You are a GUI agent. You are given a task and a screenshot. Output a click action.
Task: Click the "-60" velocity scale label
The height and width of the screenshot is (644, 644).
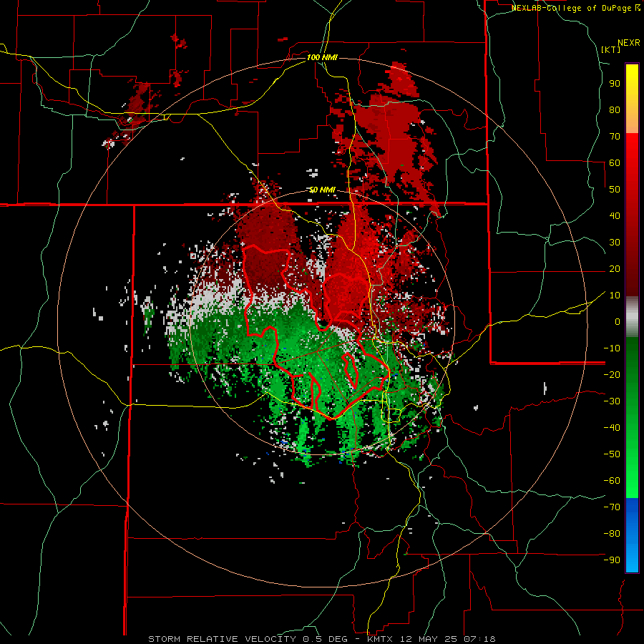pyautogui.click(x=612, y=481)
